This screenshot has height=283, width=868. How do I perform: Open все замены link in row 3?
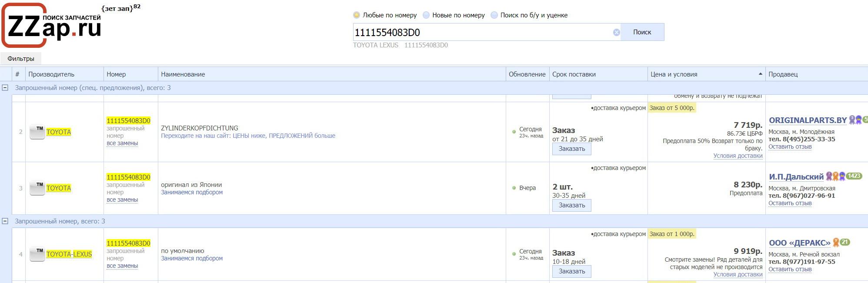(x=122, y=200)
